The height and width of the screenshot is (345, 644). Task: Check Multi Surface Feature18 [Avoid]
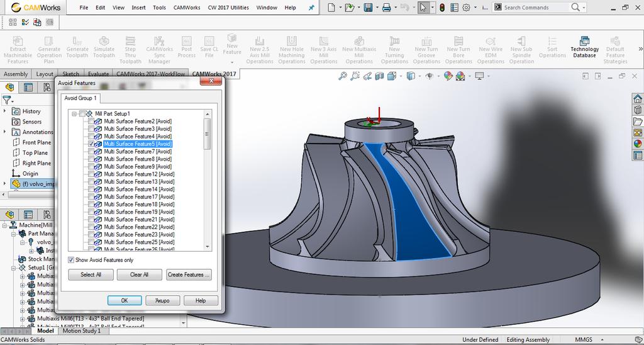pos(91,204)
